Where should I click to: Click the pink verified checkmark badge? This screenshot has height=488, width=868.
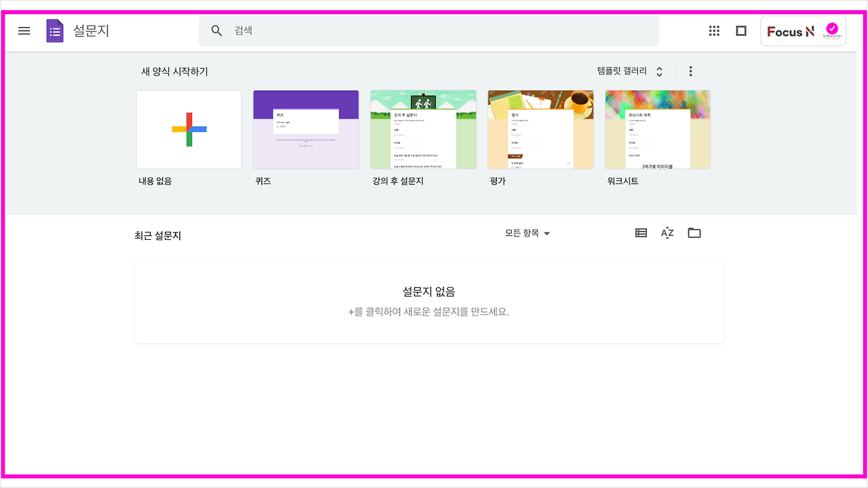[x=832, y=28]
